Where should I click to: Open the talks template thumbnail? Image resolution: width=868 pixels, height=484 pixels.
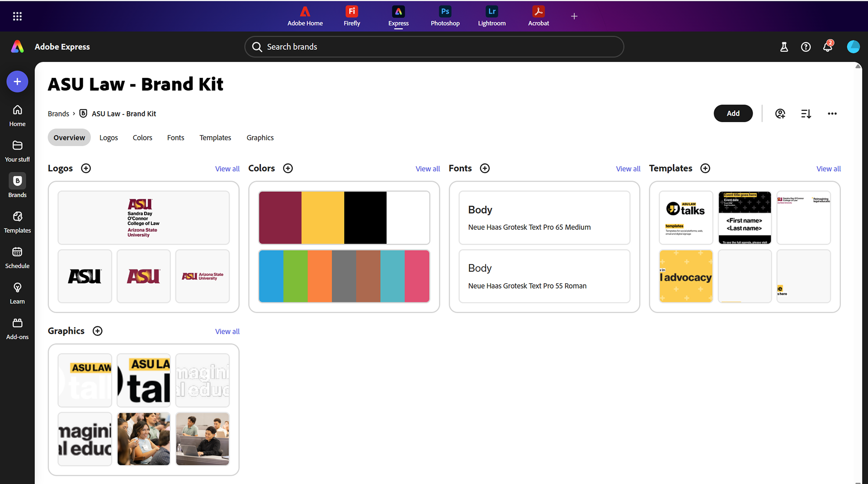tap(686, 218)
